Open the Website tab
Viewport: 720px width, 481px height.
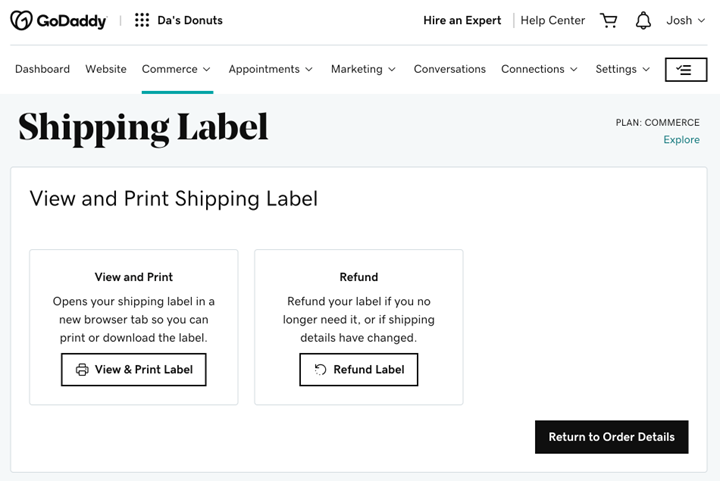pyautogui.click(x=106, y=69)
